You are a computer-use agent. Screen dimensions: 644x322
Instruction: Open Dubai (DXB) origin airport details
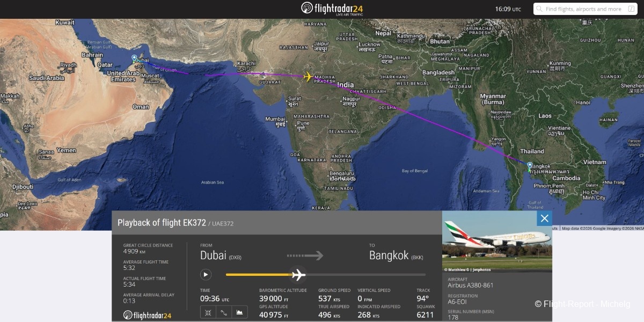click(x=221, y=256)
